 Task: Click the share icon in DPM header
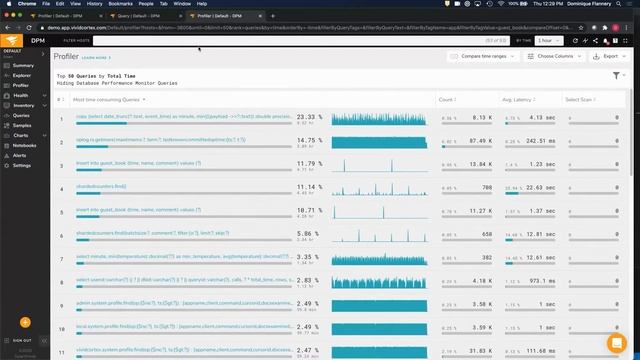[595, 41]
